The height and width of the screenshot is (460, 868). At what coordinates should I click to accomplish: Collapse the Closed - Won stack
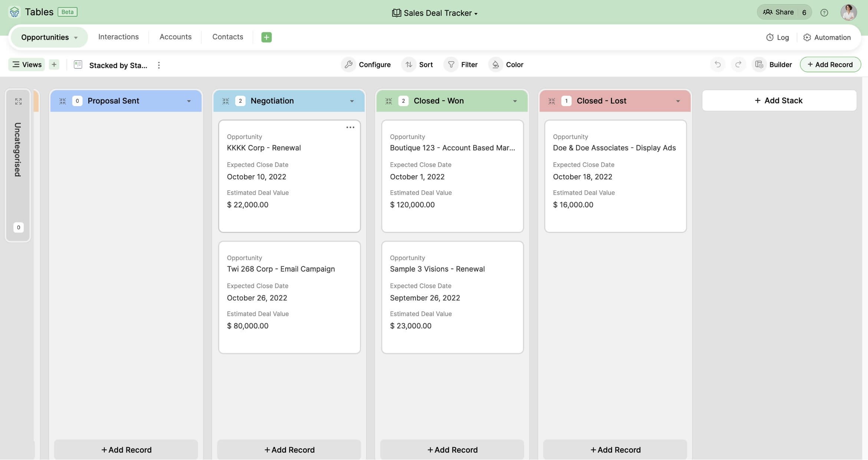pos(388,101)
